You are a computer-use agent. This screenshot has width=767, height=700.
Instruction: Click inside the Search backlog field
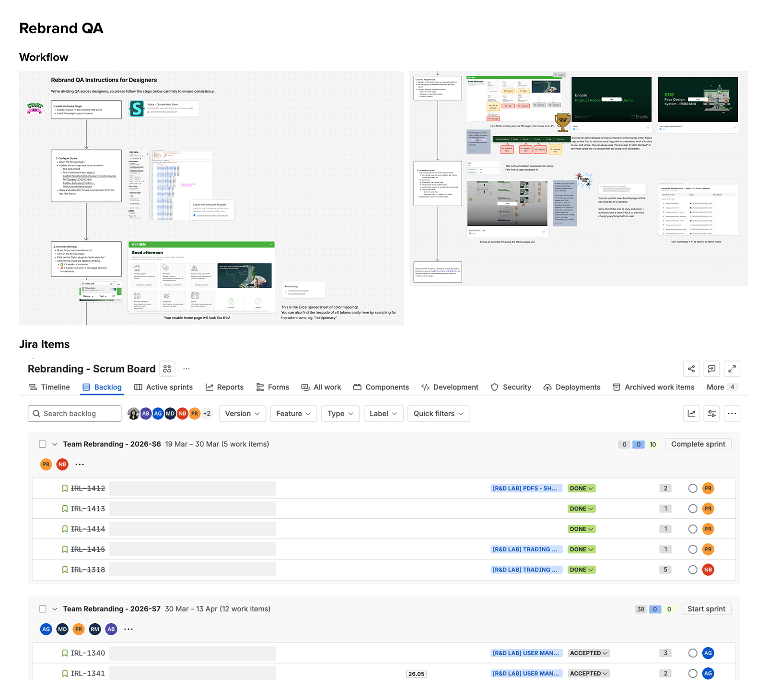(74, 413)
